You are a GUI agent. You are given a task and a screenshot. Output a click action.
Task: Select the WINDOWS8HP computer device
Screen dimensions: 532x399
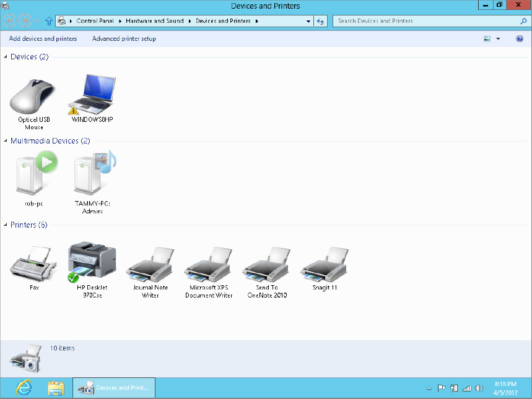point(92,93)
